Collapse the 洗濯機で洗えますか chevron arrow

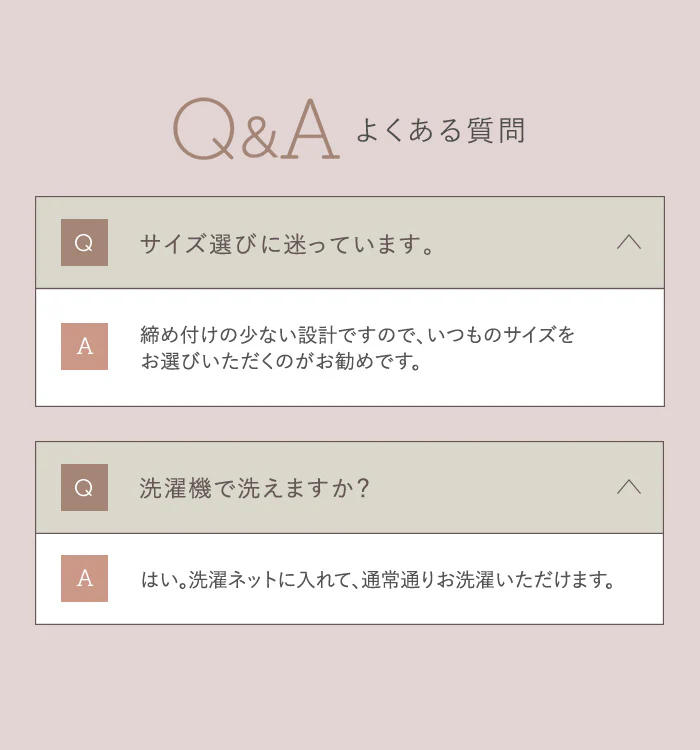click(629, 487)
